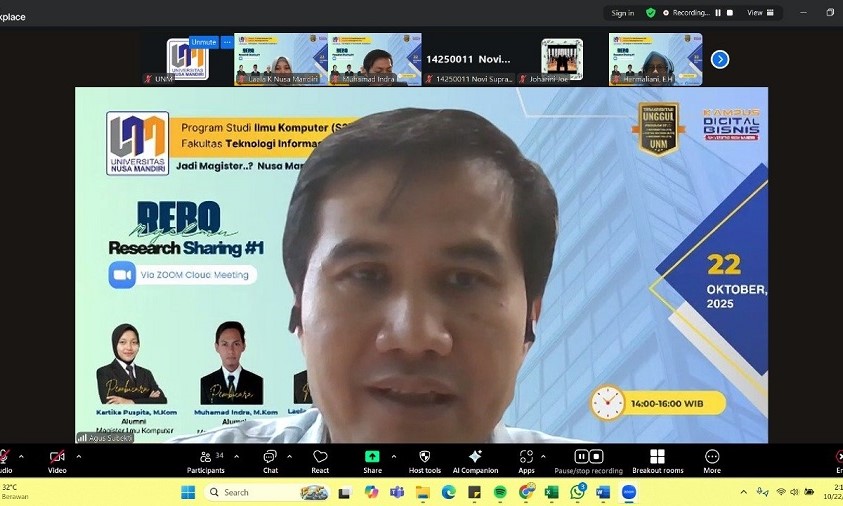Stop the recording in the bottom toolbar
Viewport: 843px width, 506px height.
pyautogui.click(x=597, y=456)
